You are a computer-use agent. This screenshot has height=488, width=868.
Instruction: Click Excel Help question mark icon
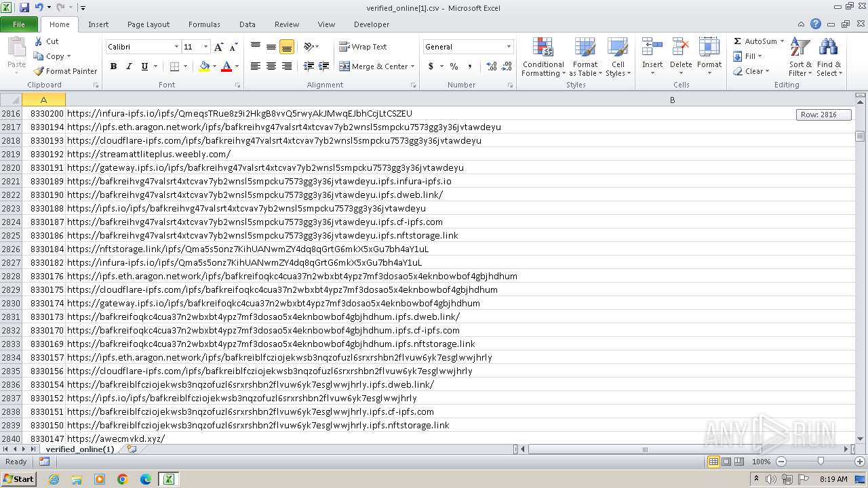tap(816, 24)
